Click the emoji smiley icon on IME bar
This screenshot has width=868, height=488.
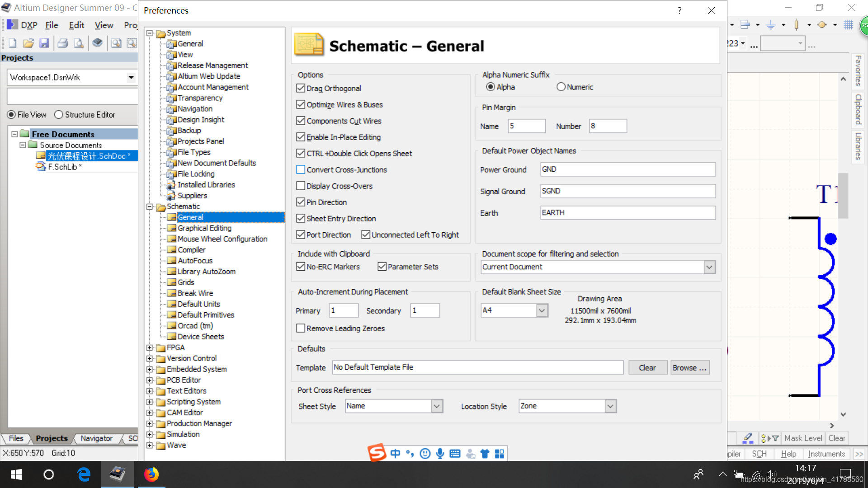pos(425,453)
